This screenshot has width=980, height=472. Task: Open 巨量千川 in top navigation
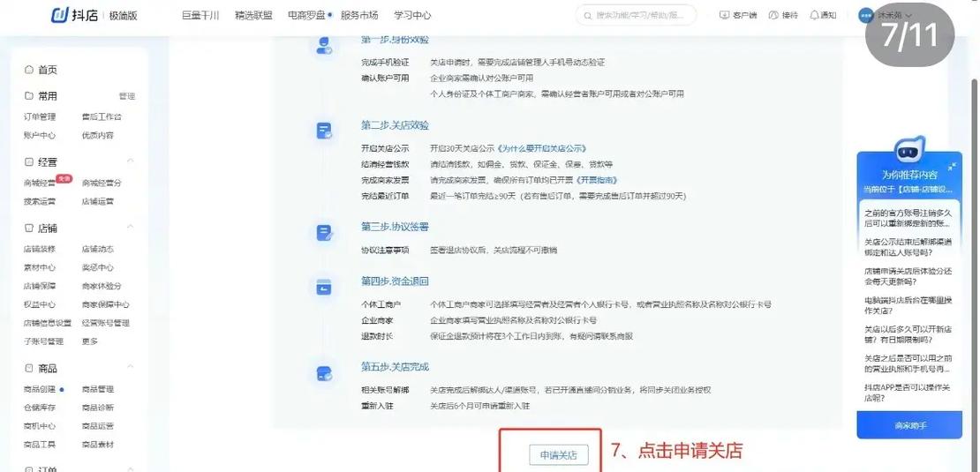point(200,16)
